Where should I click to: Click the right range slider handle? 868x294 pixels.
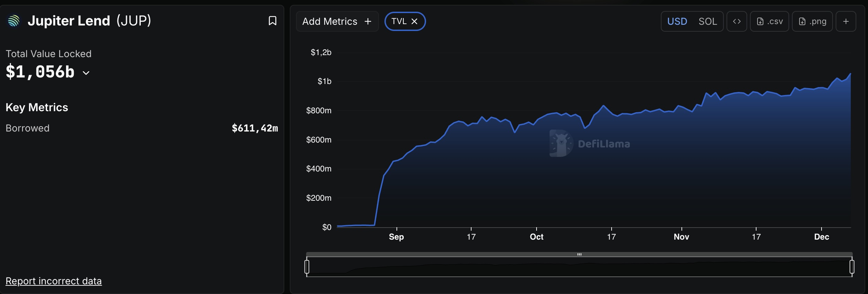point(852,267)
